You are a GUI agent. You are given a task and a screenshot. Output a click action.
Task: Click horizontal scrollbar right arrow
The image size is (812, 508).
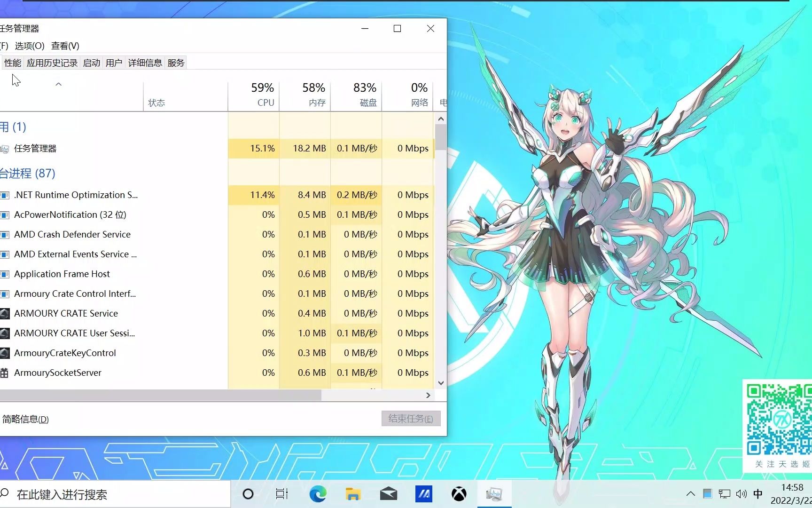[428, 395]
